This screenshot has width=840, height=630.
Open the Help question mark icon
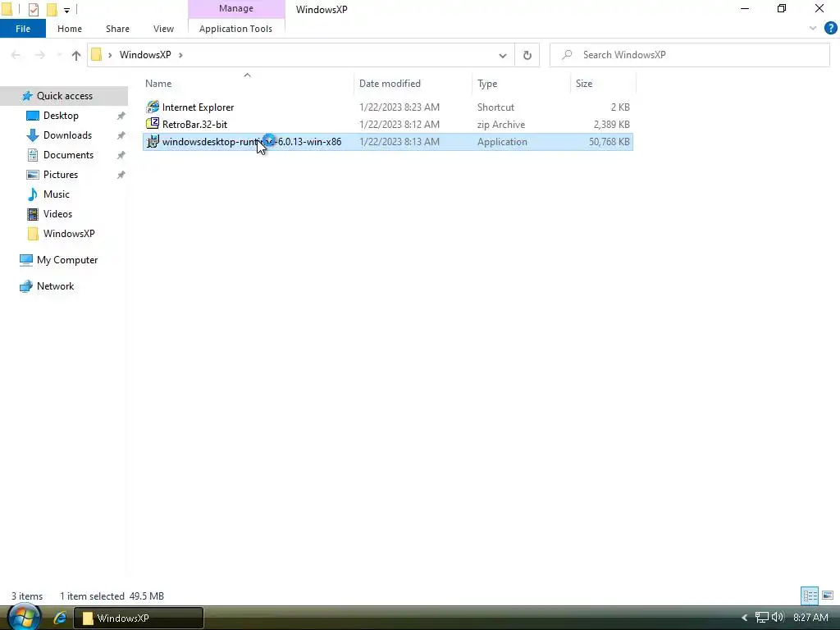click(830, 29)
